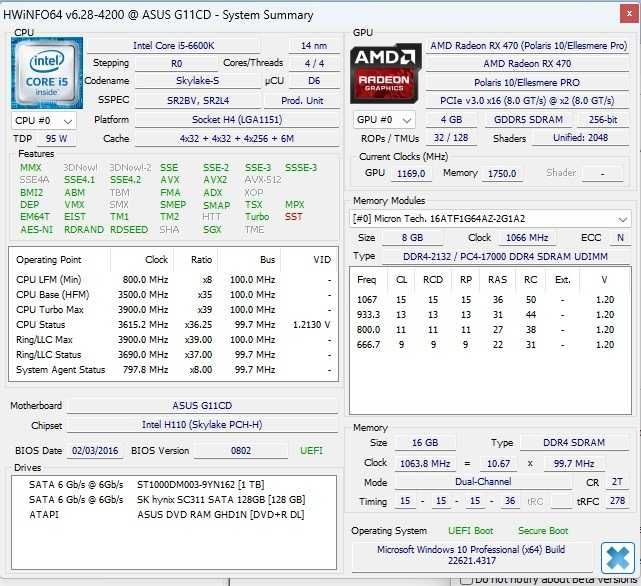Click the 1.2130 V VID value
Viewport: 641px width, 586px height.
pyautogui.click(x=312, y=325)
